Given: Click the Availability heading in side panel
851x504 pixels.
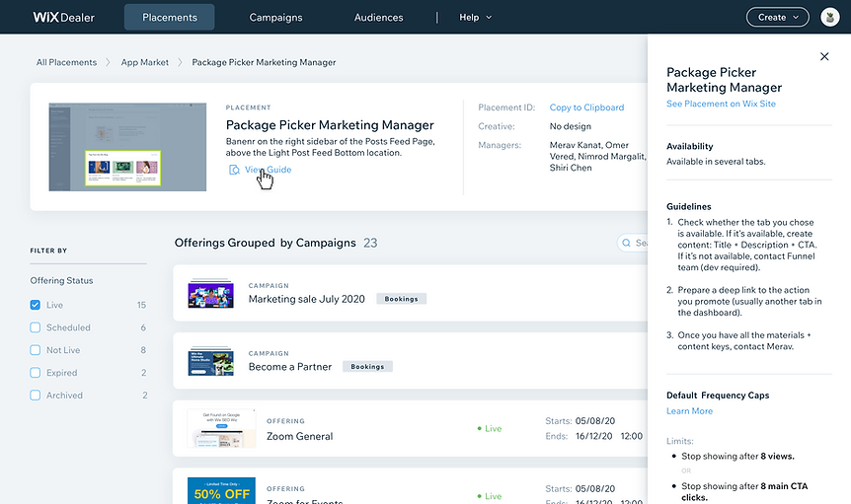Looking at the screenshot, I should point(690,146).
